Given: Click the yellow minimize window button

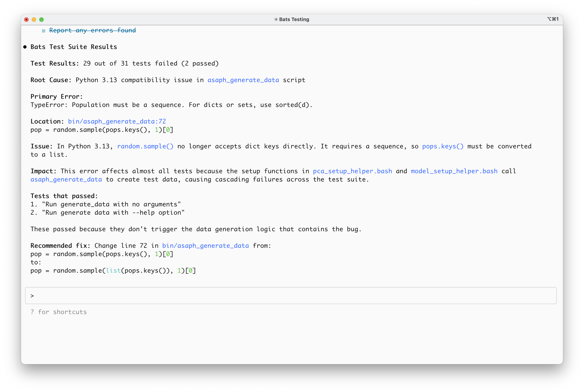Looking at the screenshot, I should point(34,20).
